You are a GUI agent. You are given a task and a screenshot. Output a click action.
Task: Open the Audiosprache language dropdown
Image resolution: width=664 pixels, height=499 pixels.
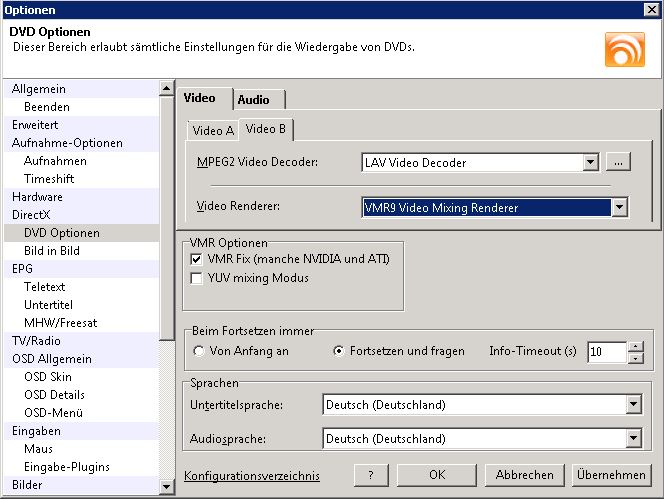[x=632, y=439]
